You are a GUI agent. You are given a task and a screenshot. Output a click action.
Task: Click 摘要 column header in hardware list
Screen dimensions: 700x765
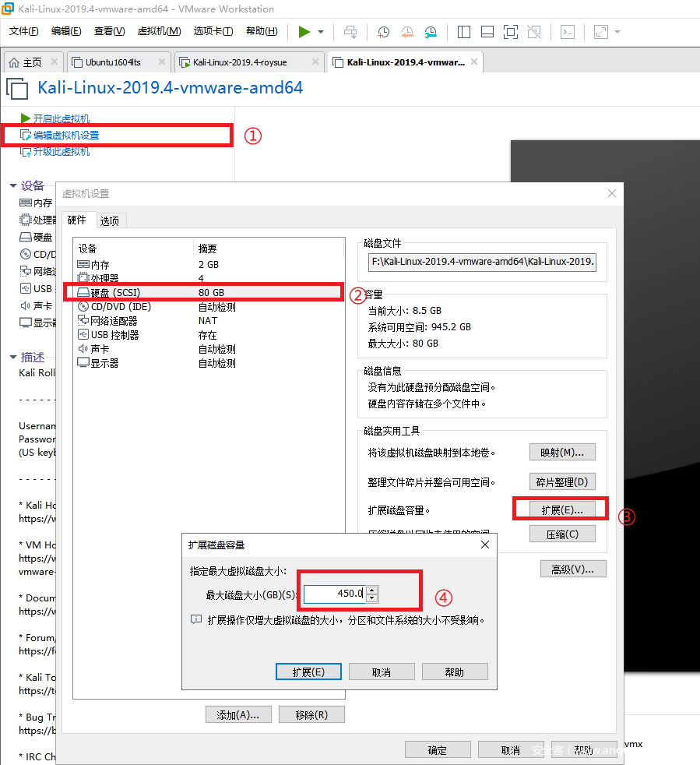[x=269, y=249]
